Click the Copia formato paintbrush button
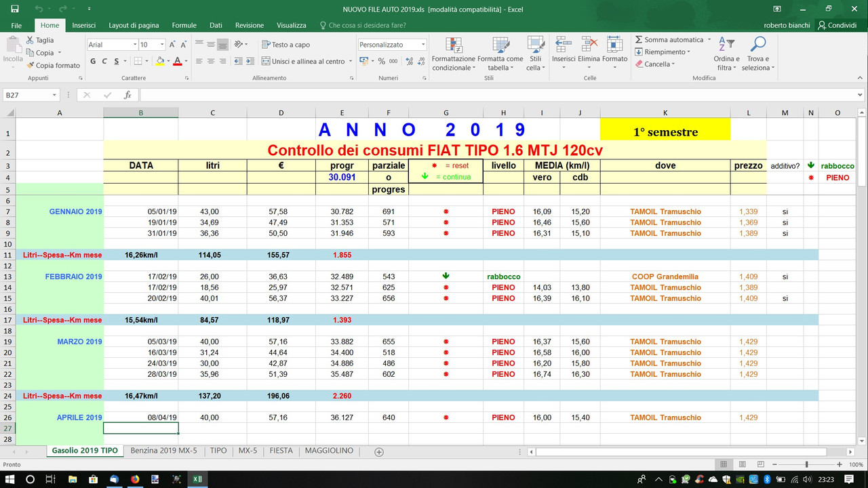Screen dimensions: 868x488 [53, 66]
